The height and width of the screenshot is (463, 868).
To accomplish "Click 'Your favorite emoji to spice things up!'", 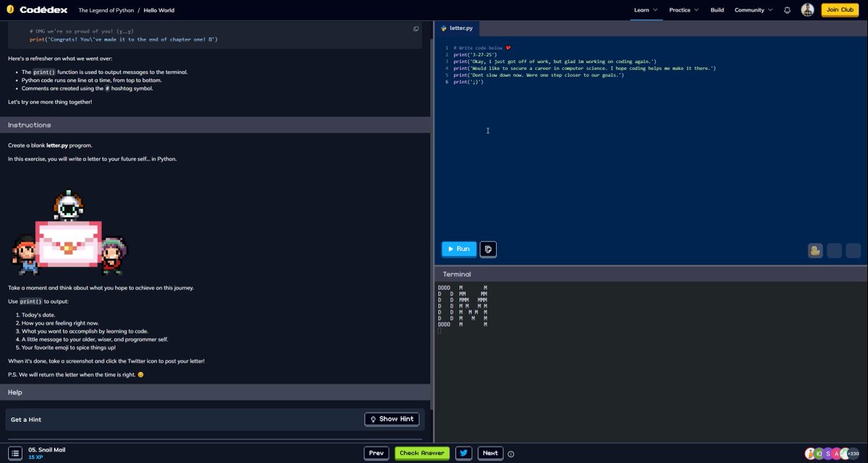I will click(x=69, y=347).
